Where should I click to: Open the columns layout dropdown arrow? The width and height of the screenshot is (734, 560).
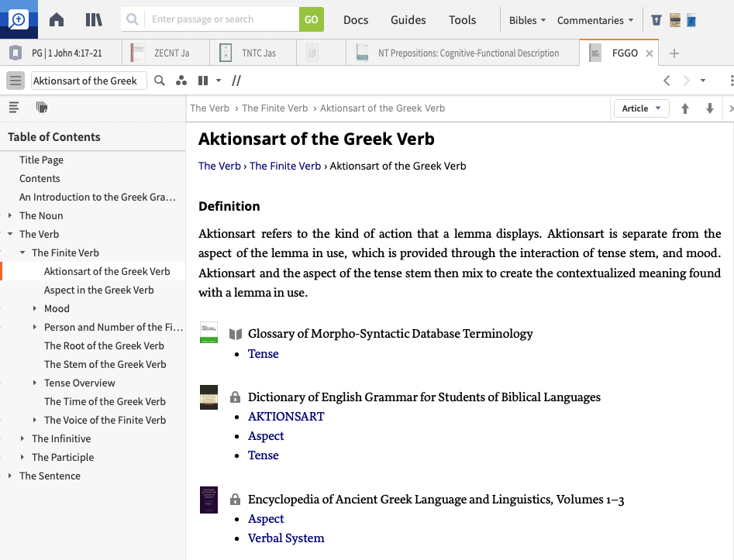coord(218,81)
